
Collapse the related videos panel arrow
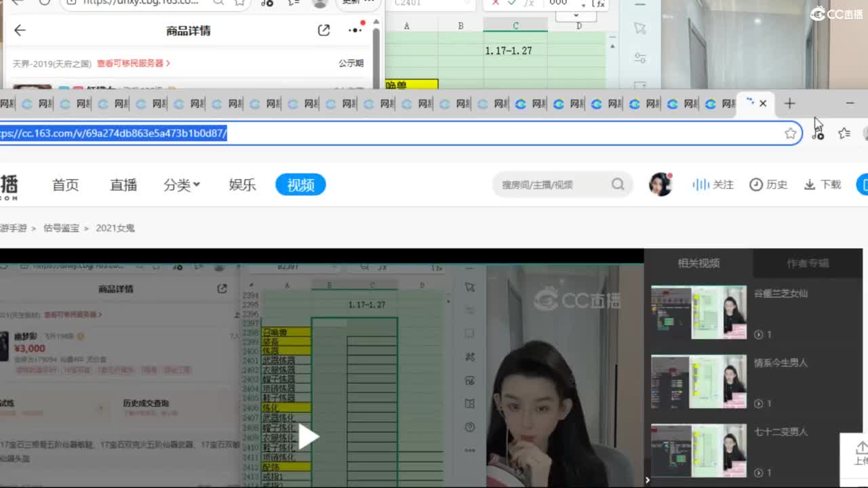pos(647,480)
